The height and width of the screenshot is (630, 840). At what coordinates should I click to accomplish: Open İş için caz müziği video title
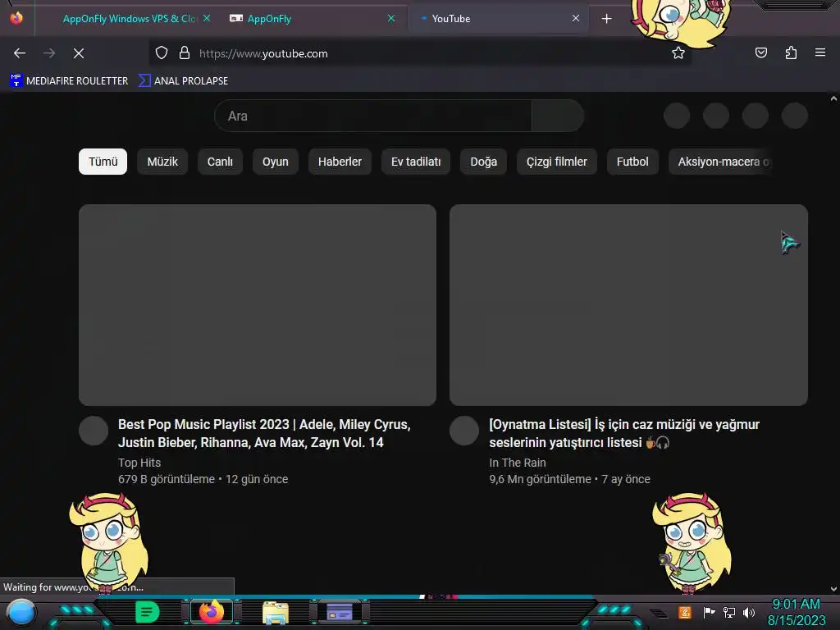(x=624, y=433)
